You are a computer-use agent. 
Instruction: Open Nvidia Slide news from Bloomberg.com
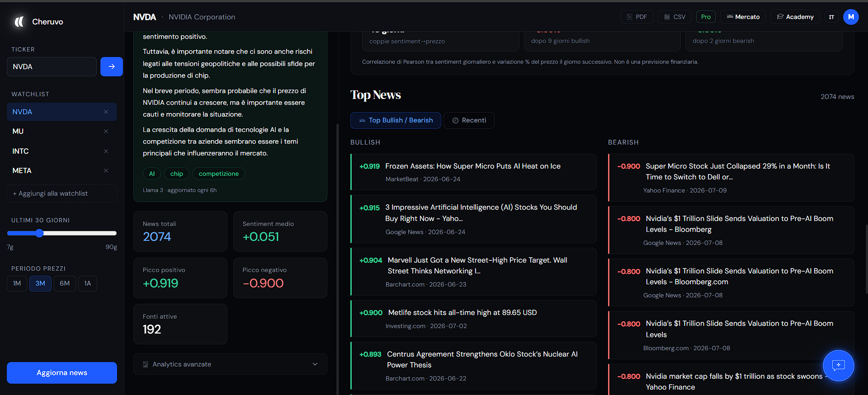pos(731,282)
